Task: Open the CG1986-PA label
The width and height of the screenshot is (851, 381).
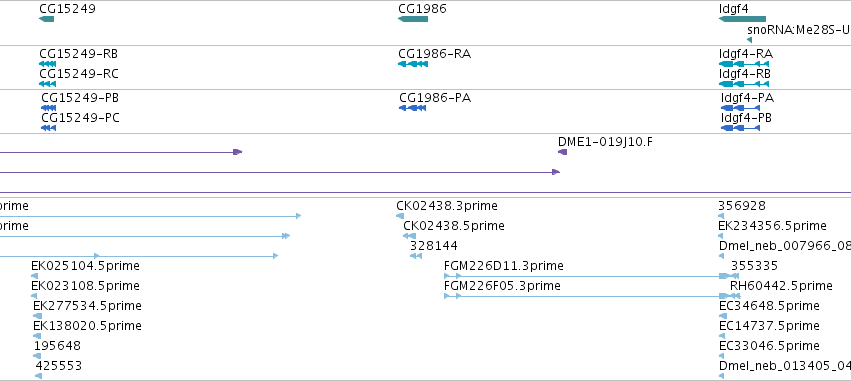Action: (435, 98)
